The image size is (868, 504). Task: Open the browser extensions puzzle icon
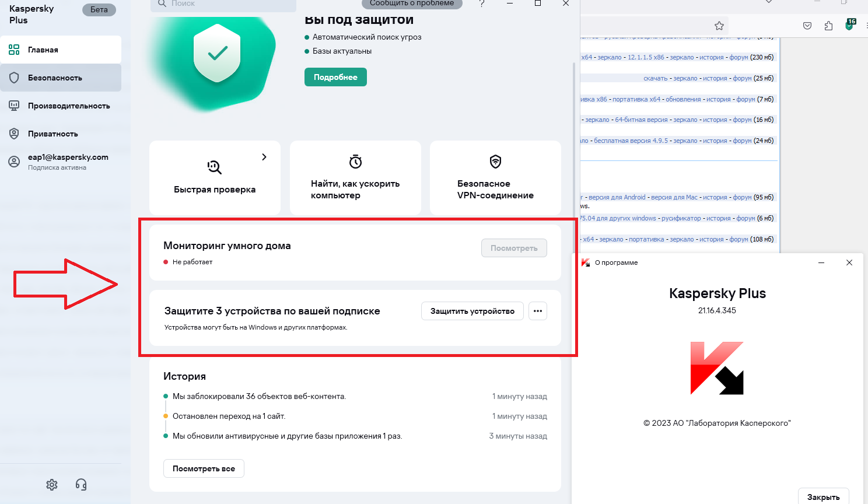point(828,26)
